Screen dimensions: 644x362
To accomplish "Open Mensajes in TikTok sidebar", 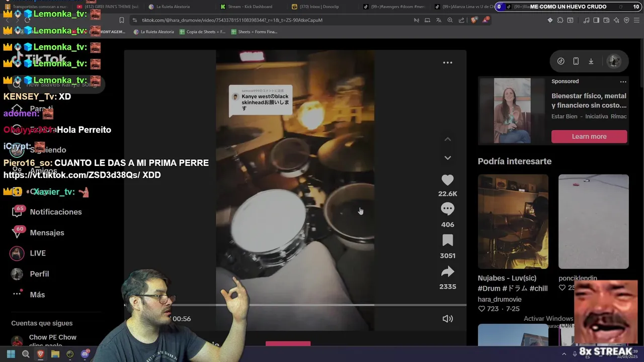I will click(x=38, y=233).
